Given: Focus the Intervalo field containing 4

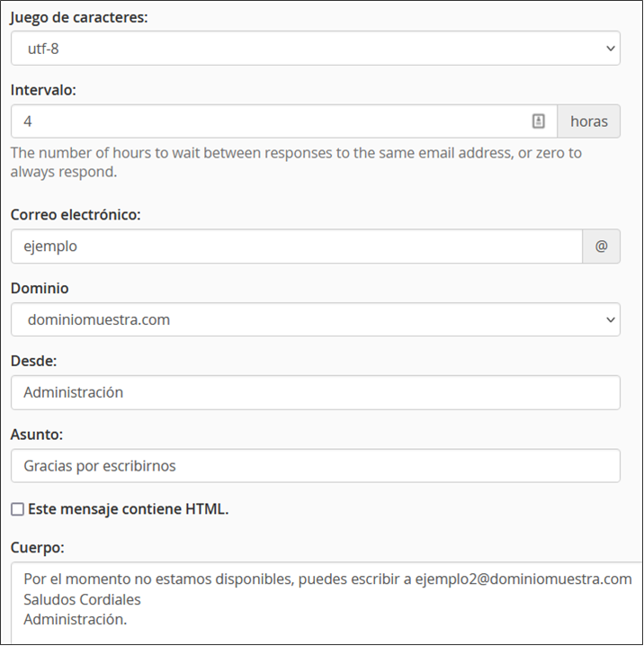Looking at the screenshot, I should tap(284, 121).
